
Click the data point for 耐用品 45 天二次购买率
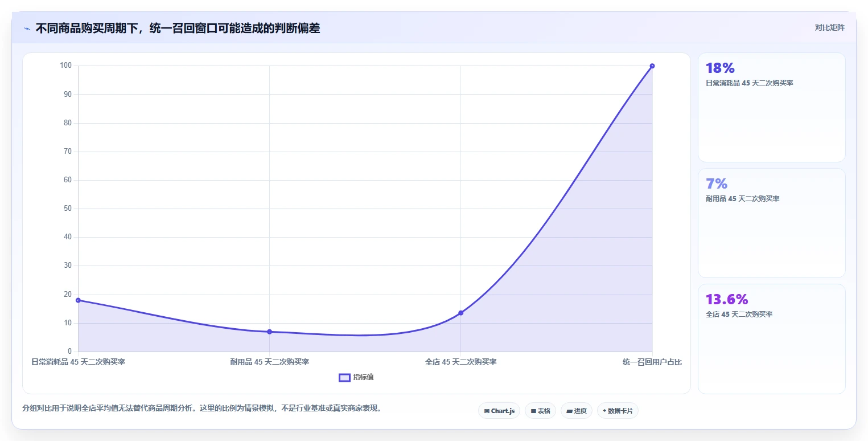click(x=269, y=332)
